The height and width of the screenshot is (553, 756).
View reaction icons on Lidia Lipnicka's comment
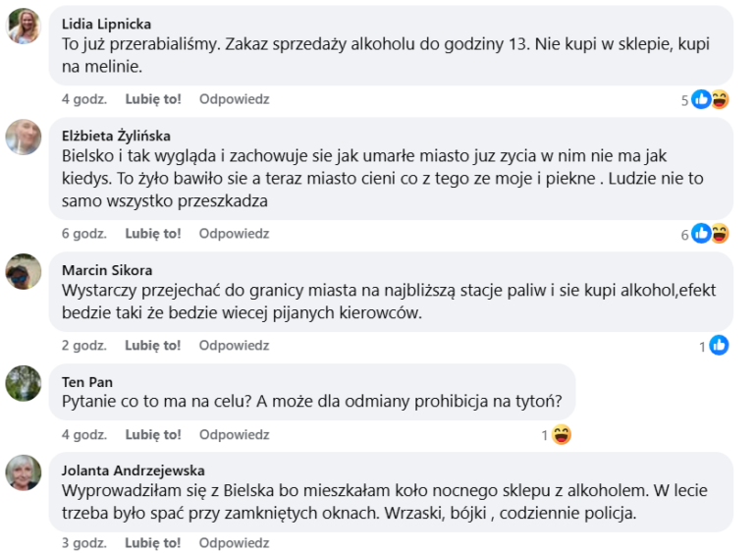[x=710, y=99]
